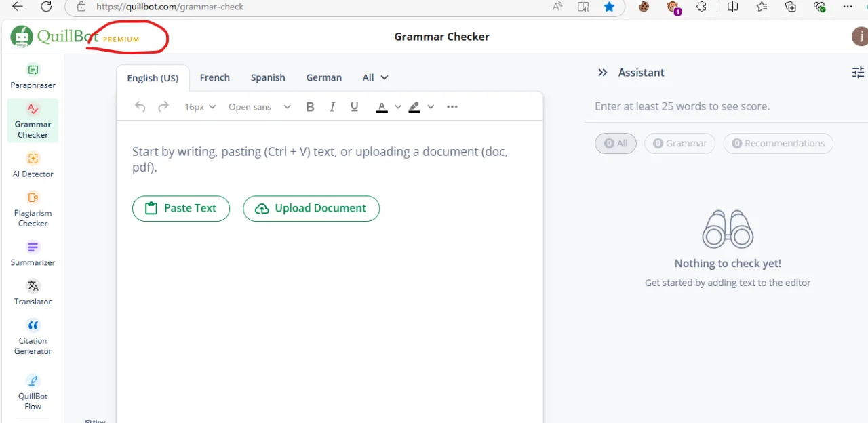Open Assistant settings sliders icon
This screenshot has height=423, width=868.
pos(858,73)
